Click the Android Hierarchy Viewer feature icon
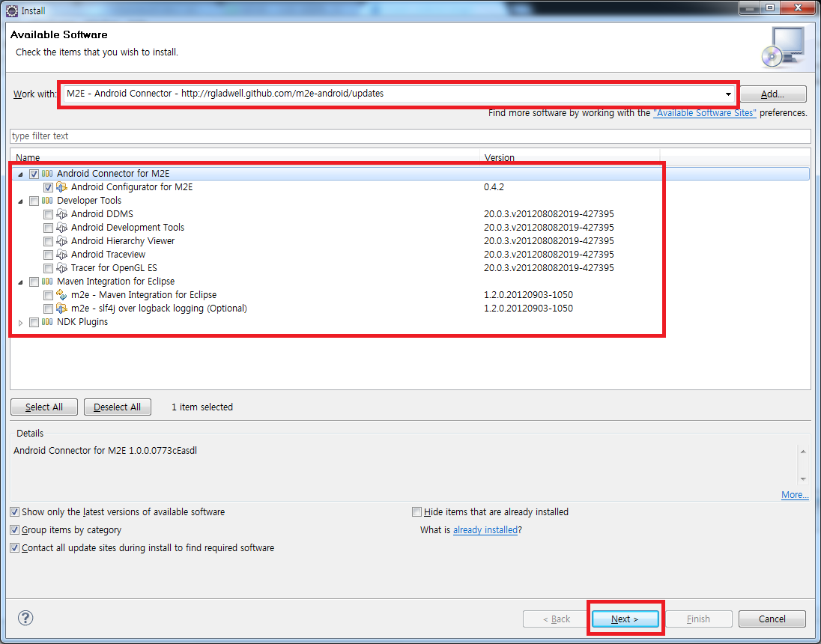The width and height of the screenshot is (821, 644). [62, 241]
